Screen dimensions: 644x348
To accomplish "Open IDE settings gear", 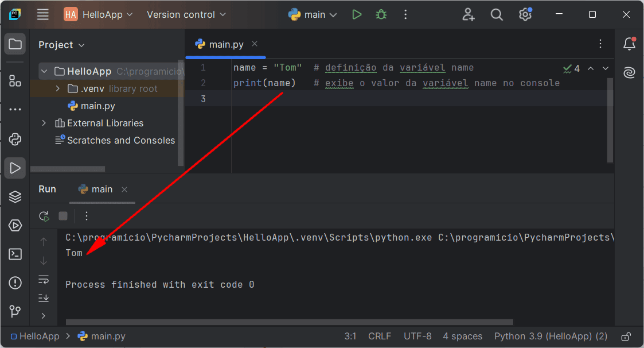I will [x=525, y=15].
